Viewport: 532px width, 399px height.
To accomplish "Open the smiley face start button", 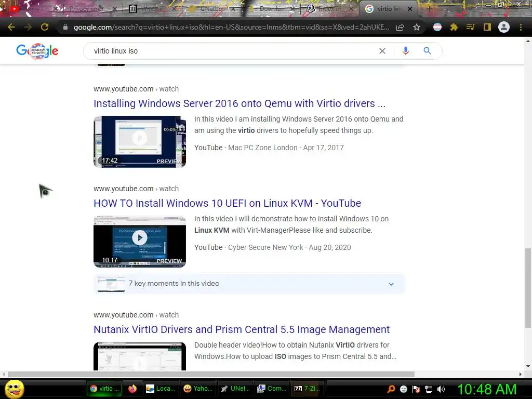I will pos(15,389).
